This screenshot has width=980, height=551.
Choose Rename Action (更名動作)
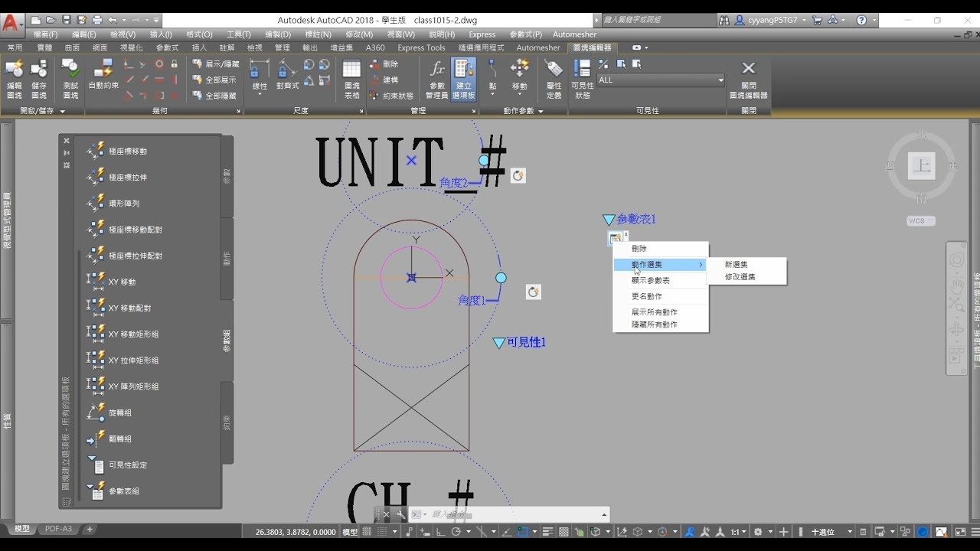click(x=661, y=296)
